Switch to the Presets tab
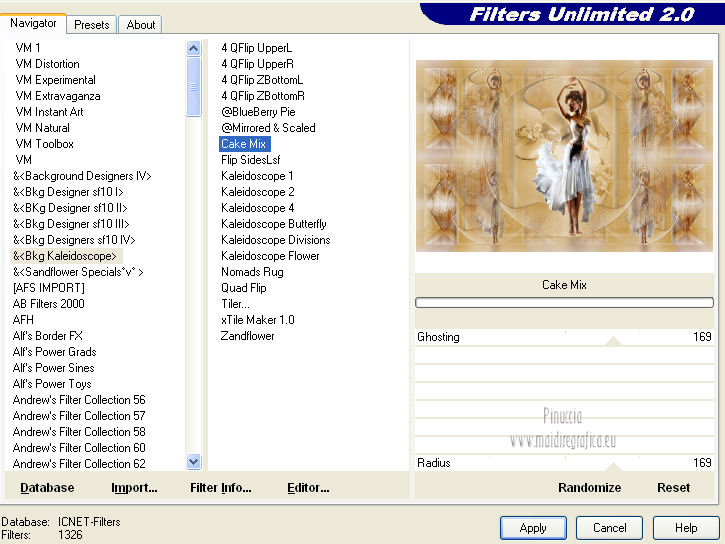 (x=92, y=25)
